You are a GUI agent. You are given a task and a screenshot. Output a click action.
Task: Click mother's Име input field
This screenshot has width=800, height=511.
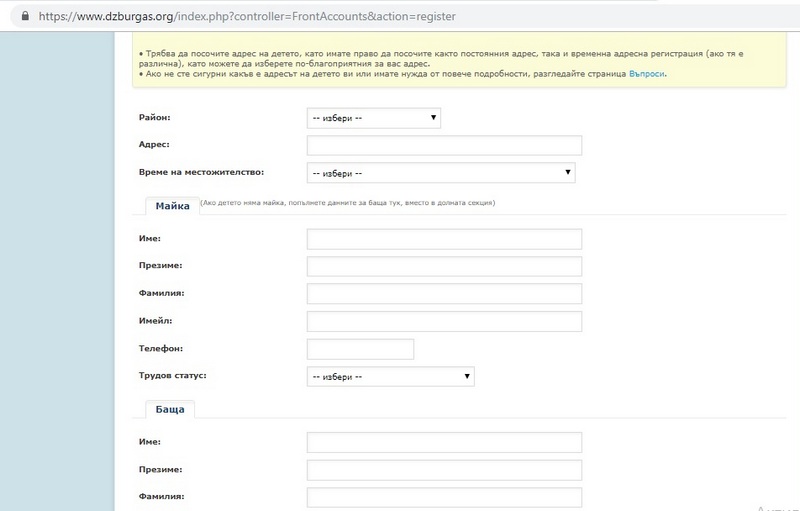click(x=444, y=239)
